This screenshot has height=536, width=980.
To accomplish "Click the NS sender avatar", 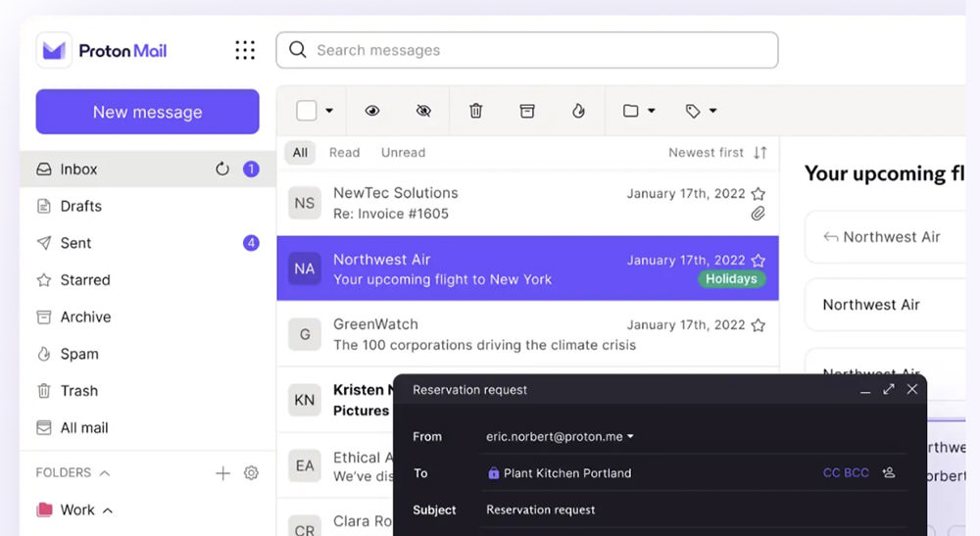I will click(305, 203).
